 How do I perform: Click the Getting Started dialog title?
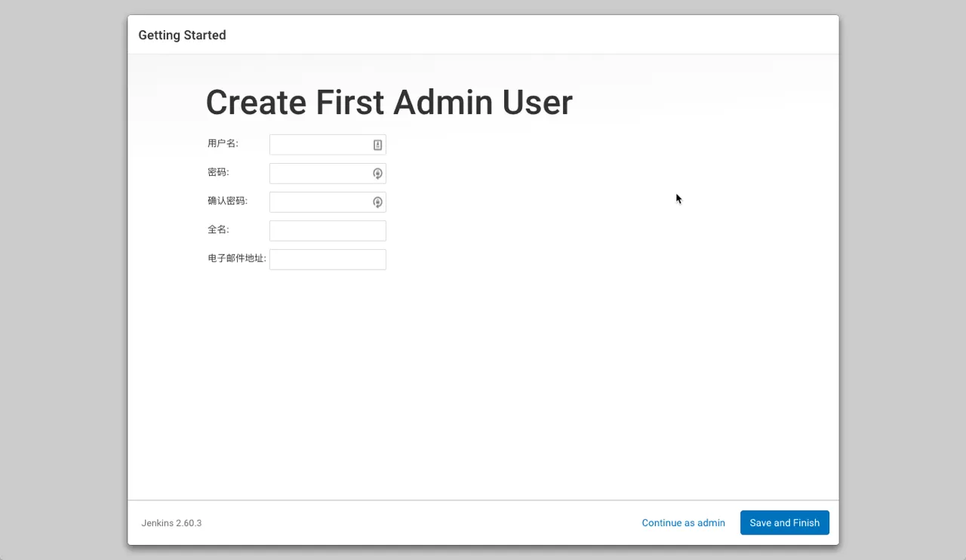click(x=182, y=35)
